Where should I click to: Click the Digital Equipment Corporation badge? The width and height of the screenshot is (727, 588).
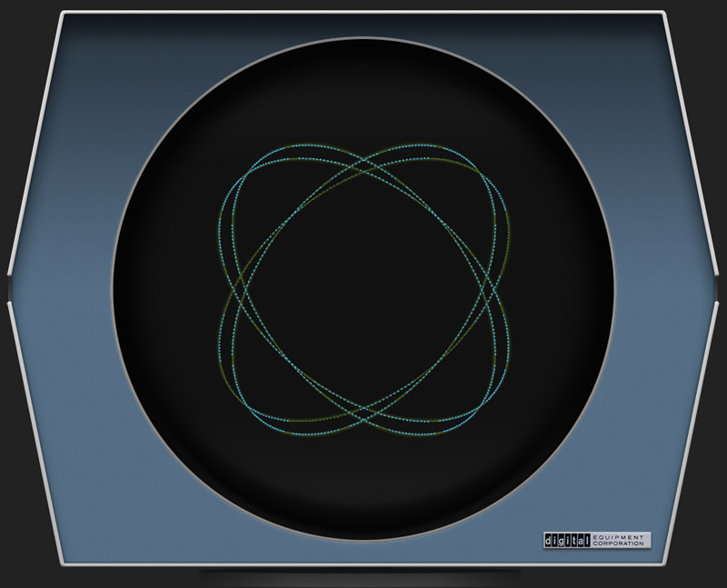pyautogui.click(x=597, y=540)
